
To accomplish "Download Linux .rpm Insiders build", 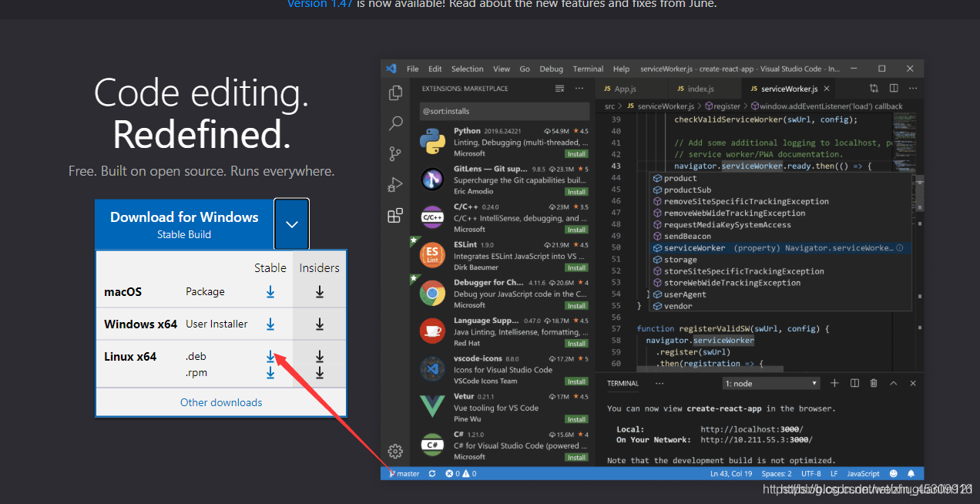I will [x=320, y=373].
